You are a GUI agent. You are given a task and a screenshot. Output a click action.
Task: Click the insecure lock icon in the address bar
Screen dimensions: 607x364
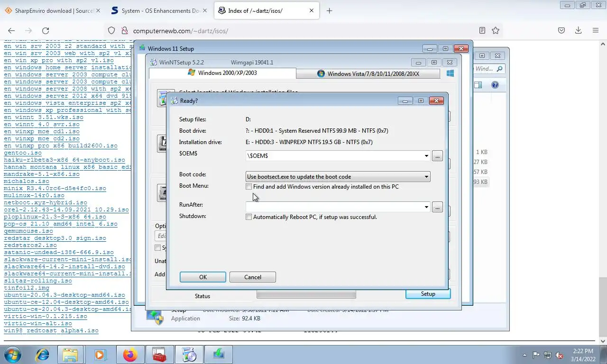(x=125, y=30)
